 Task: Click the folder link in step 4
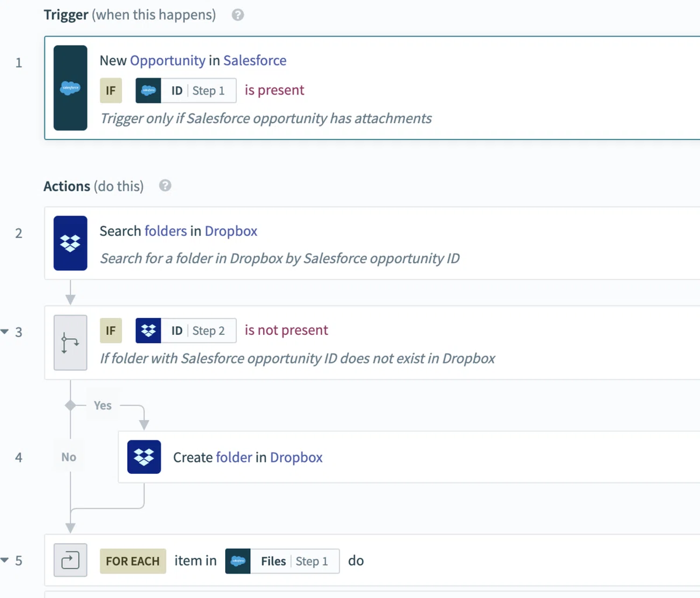coord(234,457)
